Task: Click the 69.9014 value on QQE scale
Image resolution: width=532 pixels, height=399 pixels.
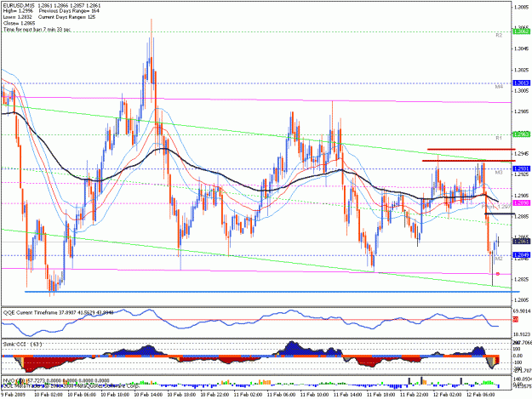Action: 522,311
